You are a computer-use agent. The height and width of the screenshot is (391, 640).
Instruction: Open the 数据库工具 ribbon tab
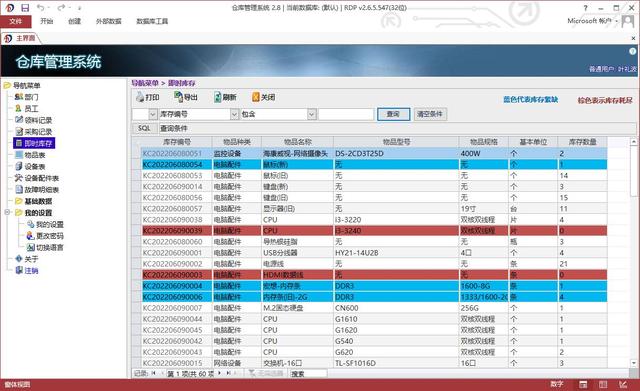[x=152, y=21]
